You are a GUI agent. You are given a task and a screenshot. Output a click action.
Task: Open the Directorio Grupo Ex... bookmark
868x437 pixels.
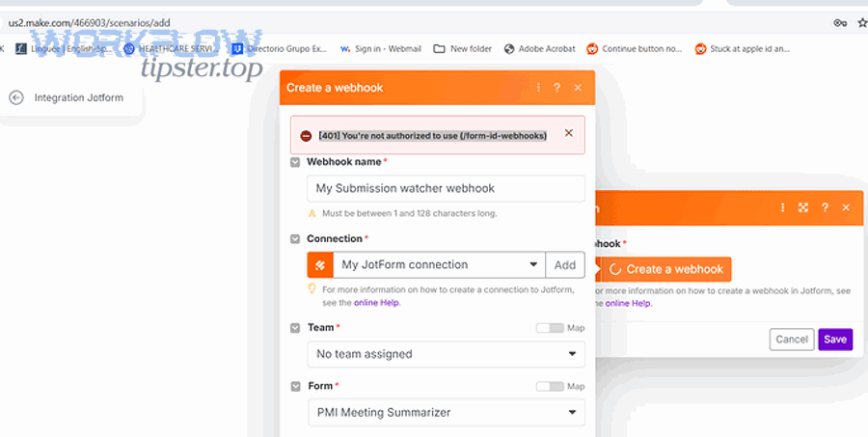(280, 49)
